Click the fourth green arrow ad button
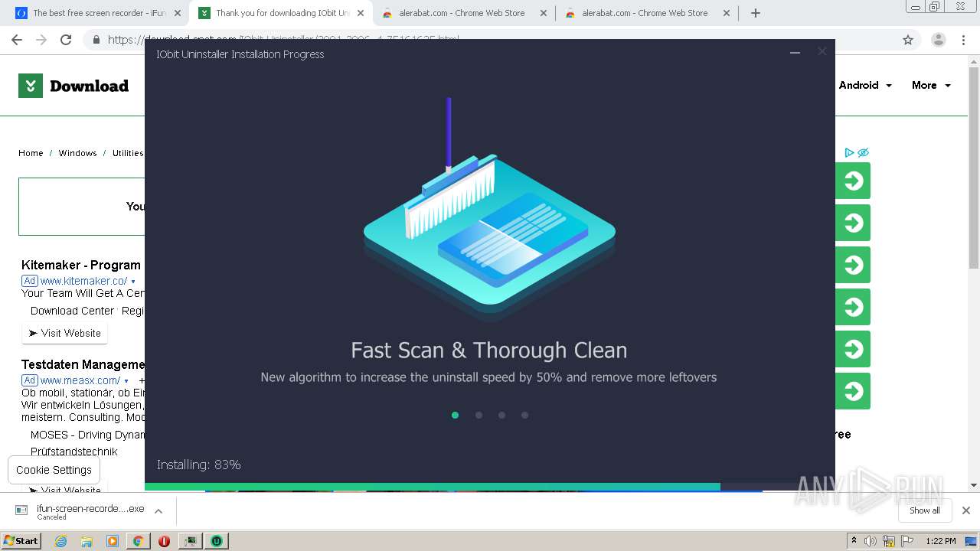This screenshot has height=551, width=980. tap(853, 307)
